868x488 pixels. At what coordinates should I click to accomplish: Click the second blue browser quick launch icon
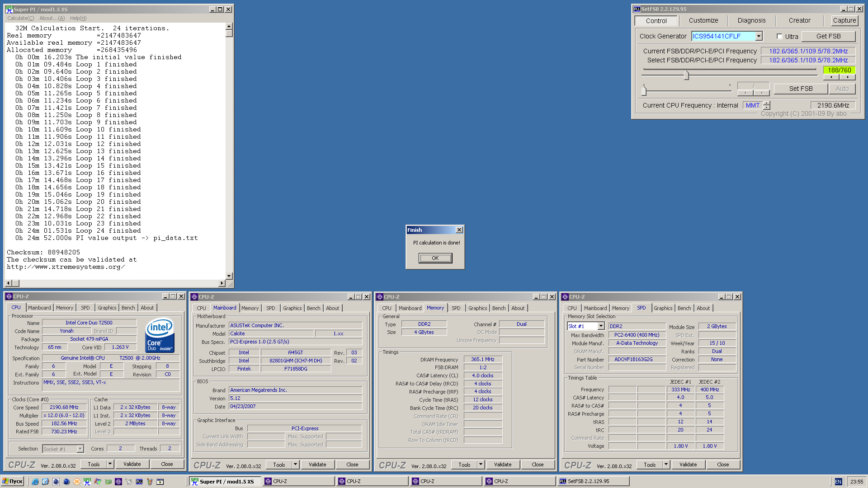click(45, 482)
